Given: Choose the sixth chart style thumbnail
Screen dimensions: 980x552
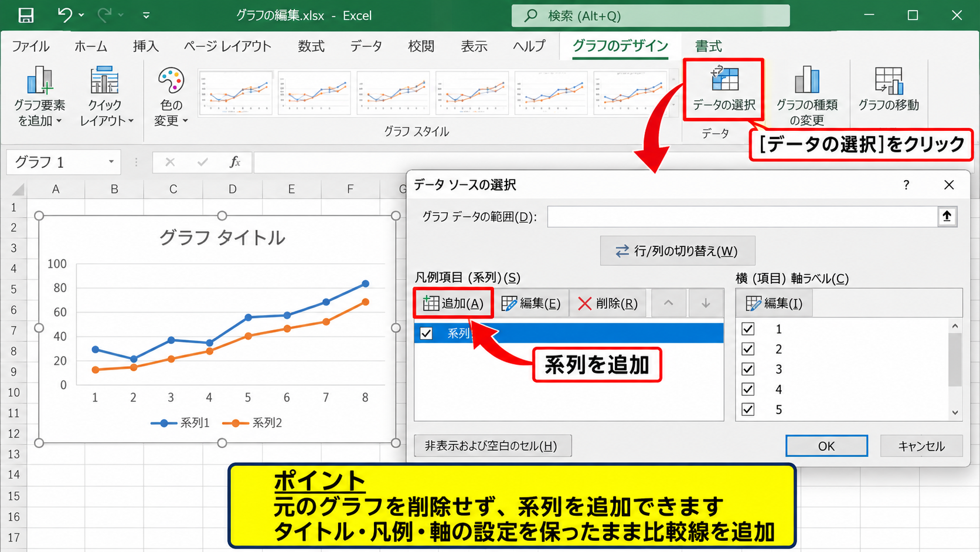Looking at the screenshot, I should coord(630,93).
